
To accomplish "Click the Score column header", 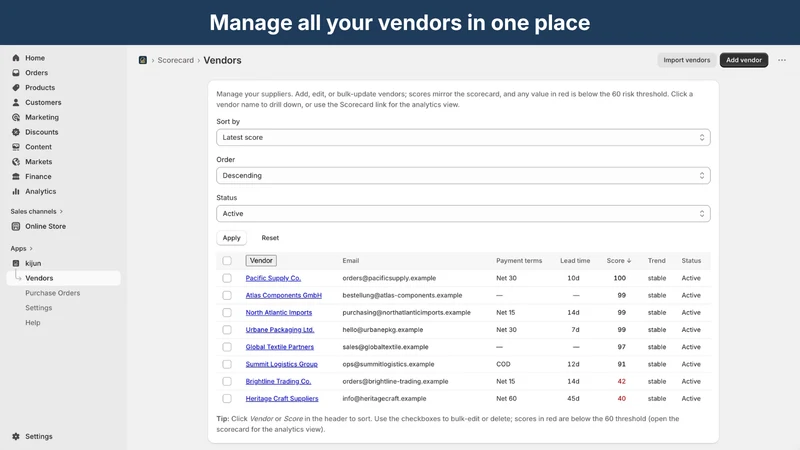I will (x=618, y=261).
